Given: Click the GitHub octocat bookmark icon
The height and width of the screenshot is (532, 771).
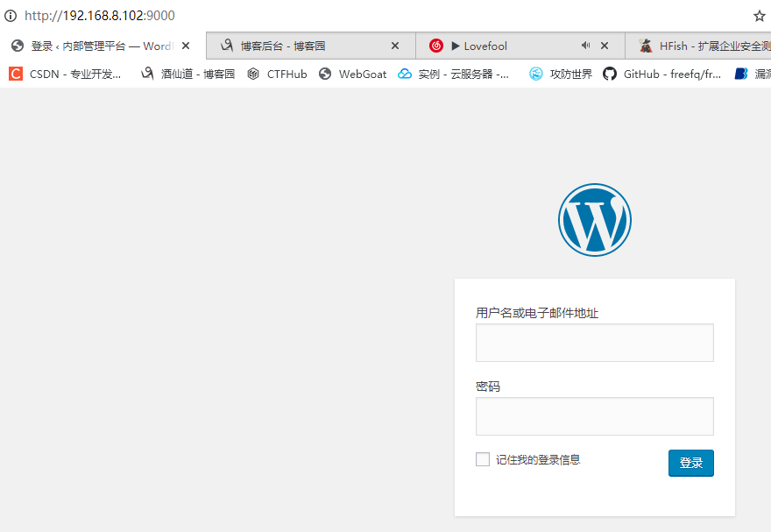Looking at the screenshot, I should [x=610, y=74].
